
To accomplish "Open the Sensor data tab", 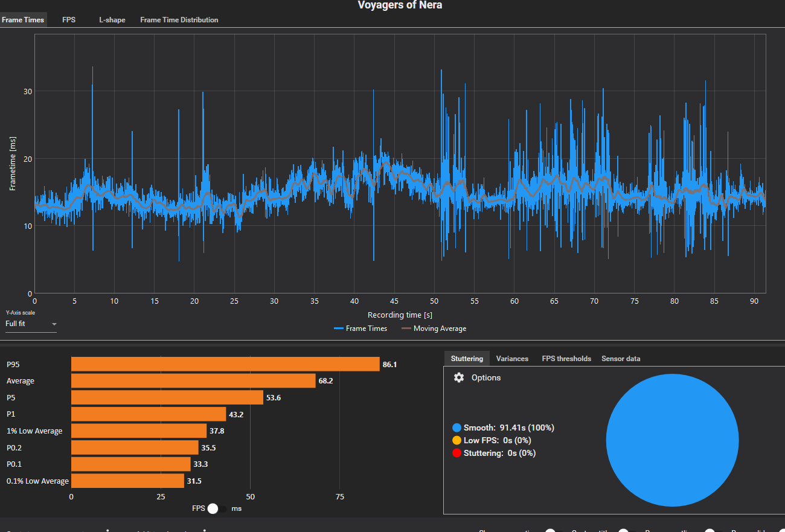I will click(x=621, y=359).
